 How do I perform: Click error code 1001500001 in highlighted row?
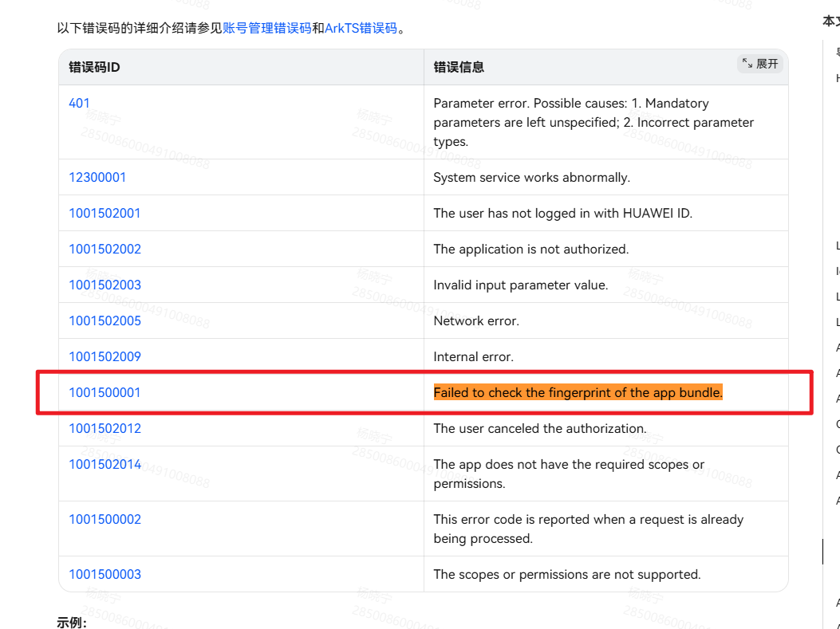105,392
